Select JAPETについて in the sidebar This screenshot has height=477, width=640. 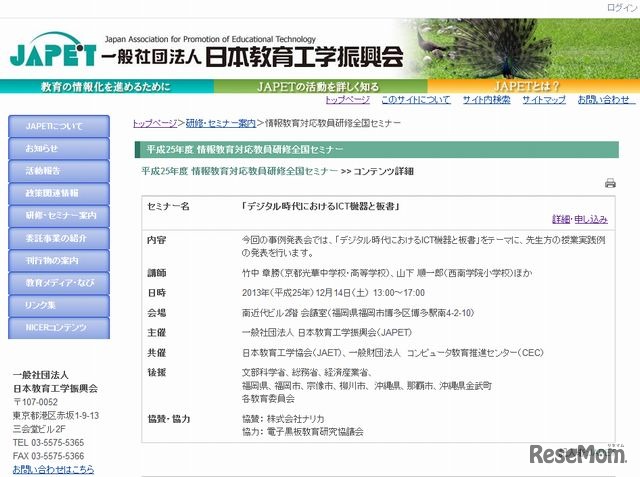[x=59, y=126]
